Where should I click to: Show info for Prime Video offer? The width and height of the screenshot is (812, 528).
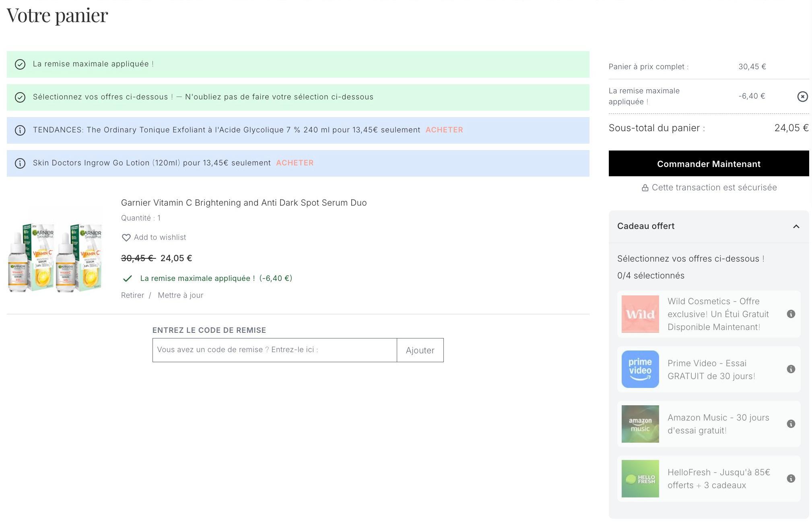791,369
